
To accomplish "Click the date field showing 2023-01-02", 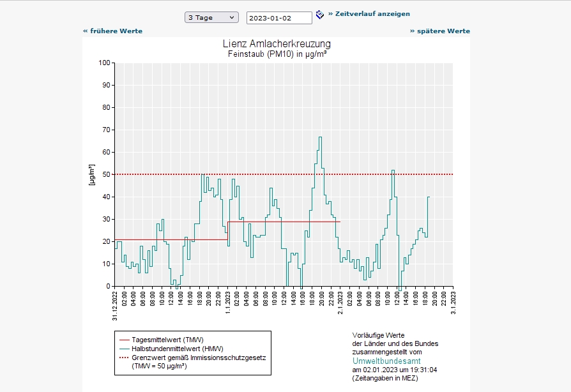I will tap(279, 18).
